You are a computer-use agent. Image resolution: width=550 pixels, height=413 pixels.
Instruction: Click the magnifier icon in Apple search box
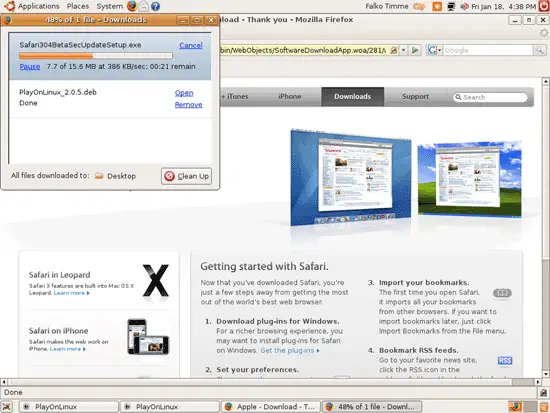click(458, 97)
